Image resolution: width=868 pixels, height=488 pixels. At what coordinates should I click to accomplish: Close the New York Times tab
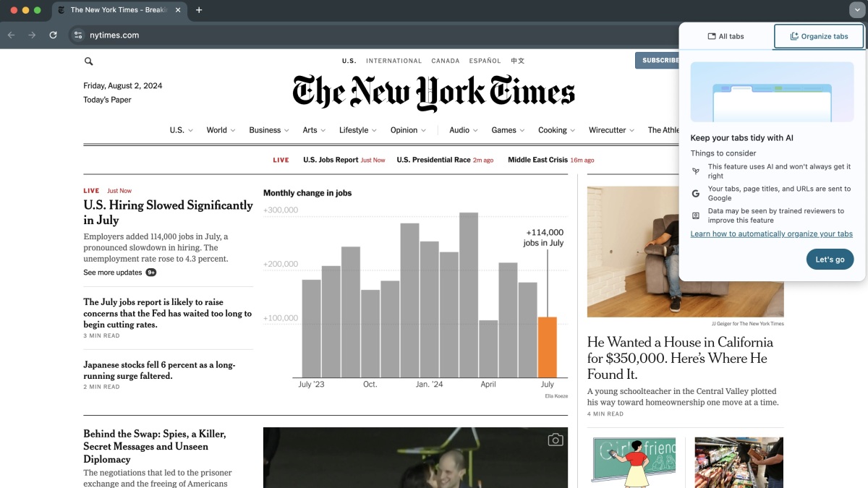[178, 10]
